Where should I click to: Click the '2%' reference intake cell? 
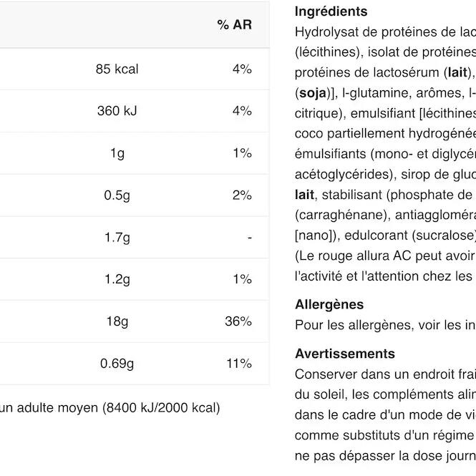click(242, 195)
